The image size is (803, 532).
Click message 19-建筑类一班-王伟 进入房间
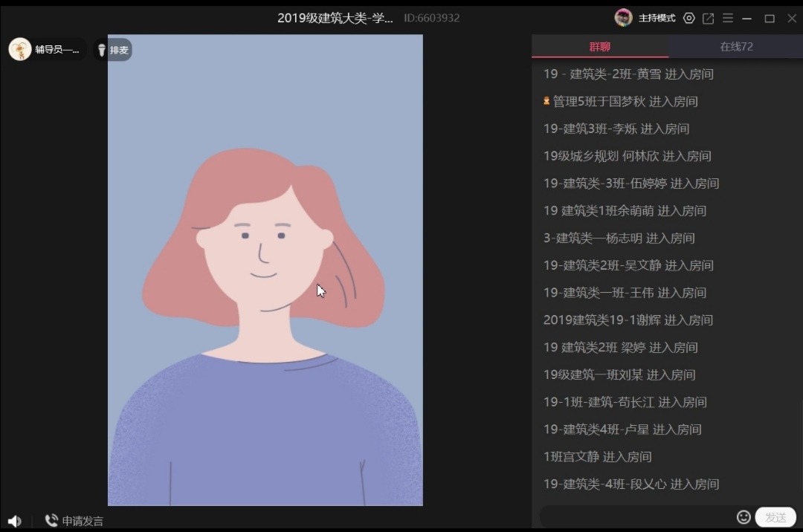coord(625,293)
